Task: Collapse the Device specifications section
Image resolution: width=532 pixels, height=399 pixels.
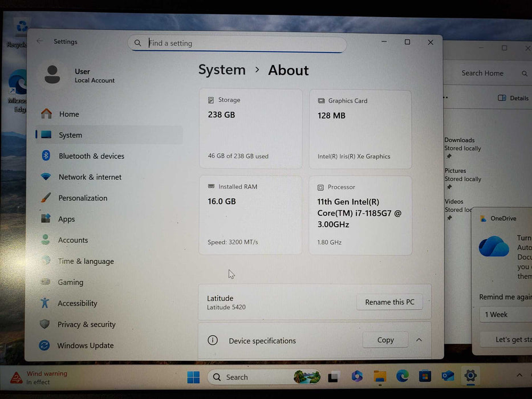Action: click(419, 339)
